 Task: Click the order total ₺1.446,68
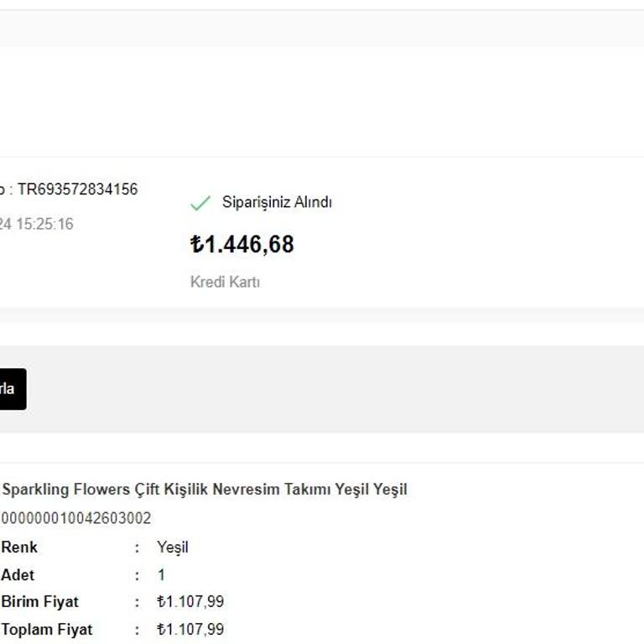click(x=241, y=244)
